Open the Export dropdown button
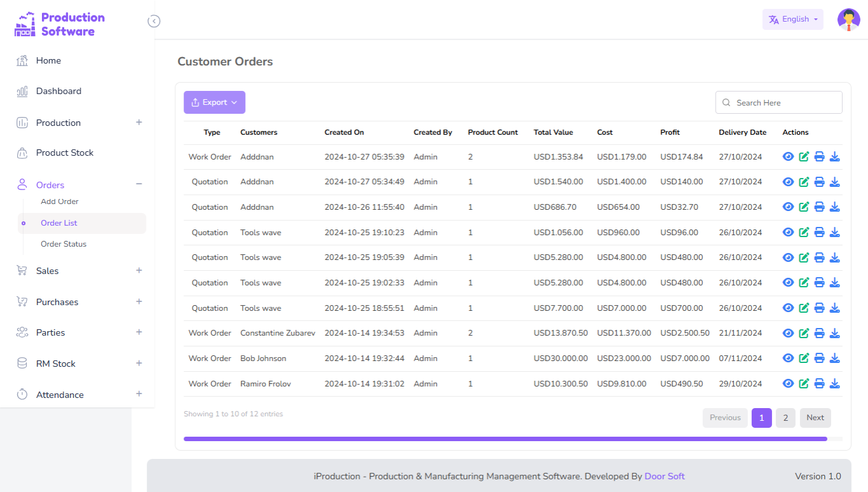The width and height of the screenshot is (868, 492). [x=214, y=102]
